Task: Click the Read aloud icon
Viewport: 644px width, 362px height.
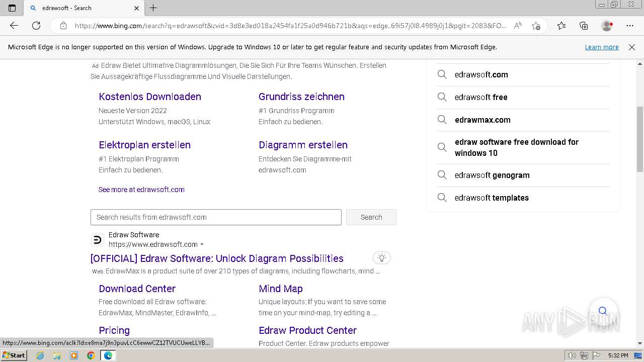Action: pos(517,26)
